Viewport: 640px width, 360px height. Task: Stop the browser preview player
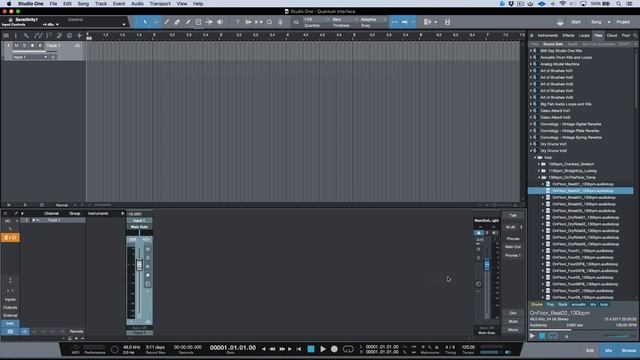point(542,336)
